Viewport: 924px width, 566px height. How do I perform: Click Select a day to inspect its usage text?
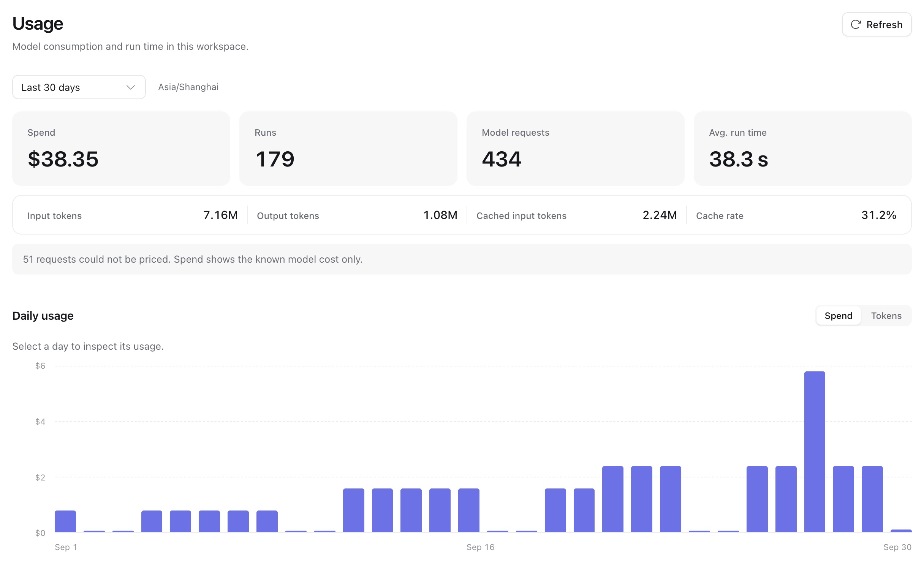(x=88, y=346)
